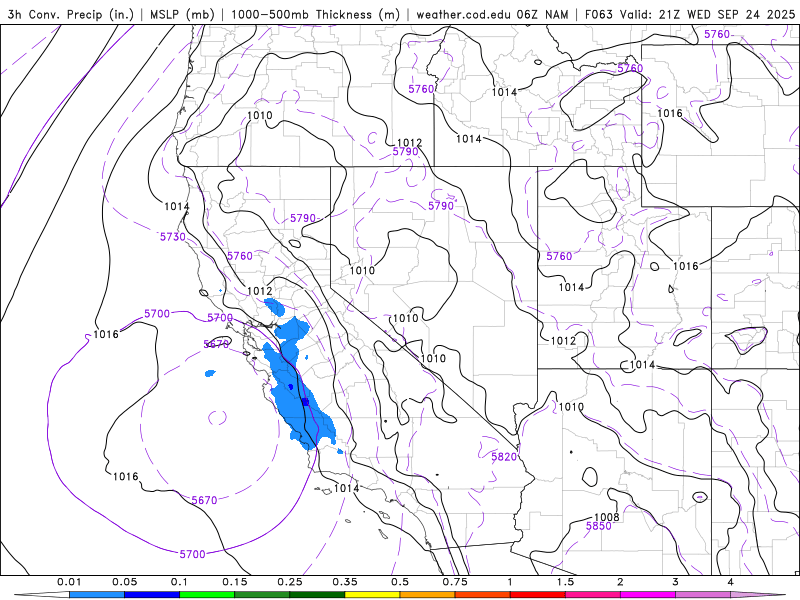Select the light blue 0.01–0.05 legend swatch

pyautogui.click(x=97, y=595)
